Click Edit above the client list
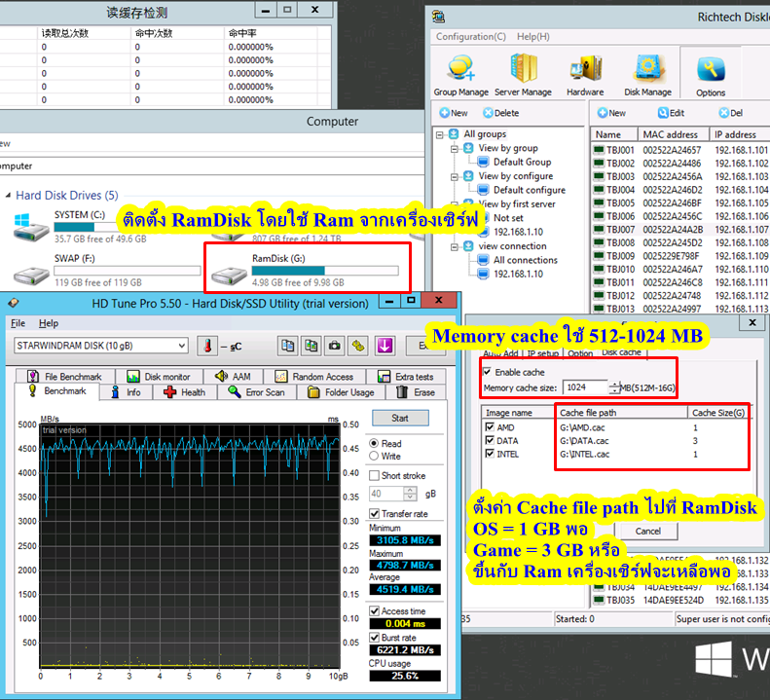Image resolution: width=770 pixels, height=700 pixels. tap(671, 113)
